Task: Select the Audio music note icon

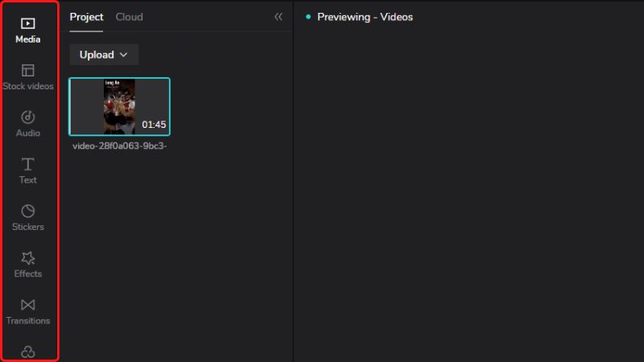Action: (x=28, y=117)
